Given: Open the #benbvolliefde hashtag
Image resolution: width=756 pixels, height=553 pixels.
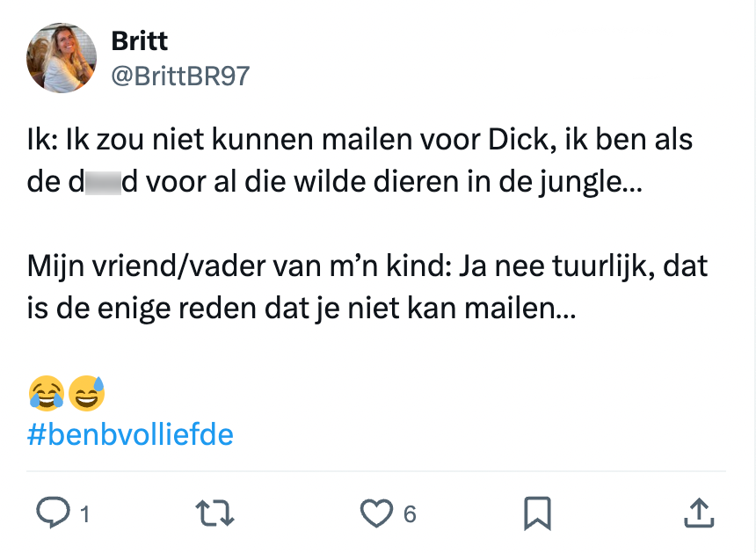Looking at the screenshot, I should click(131, 434).
